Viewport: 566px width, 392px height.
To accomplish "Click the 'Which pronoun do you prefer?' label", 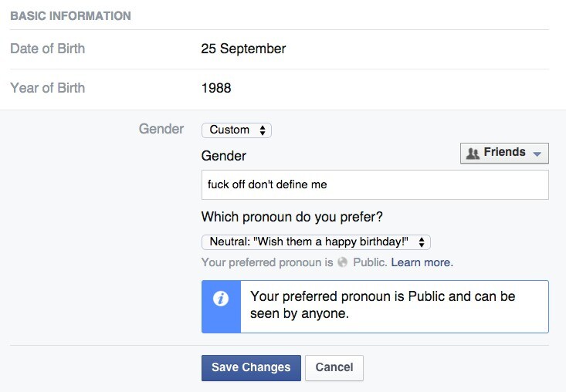I will point(292,217).
